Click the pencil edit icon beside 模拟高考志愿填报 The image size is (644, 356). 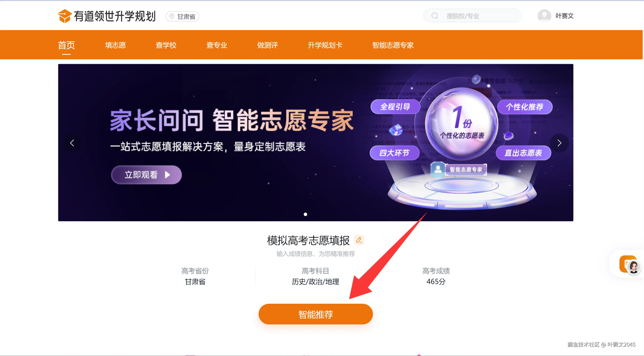click(x=359, y=240)
